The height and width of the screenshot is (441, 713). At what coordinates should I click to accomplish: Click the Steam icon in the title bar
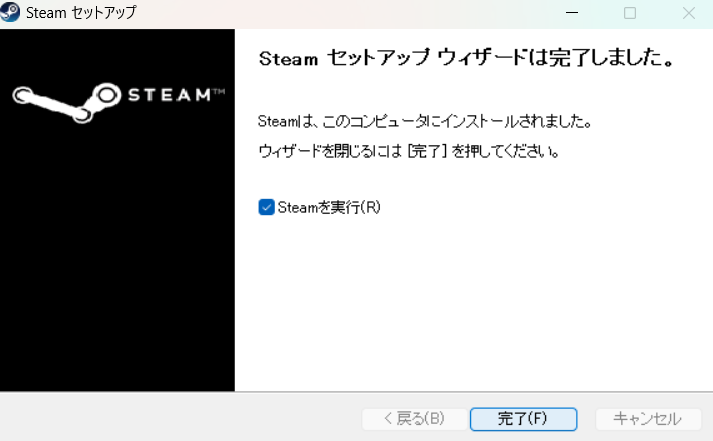(10, 12)
